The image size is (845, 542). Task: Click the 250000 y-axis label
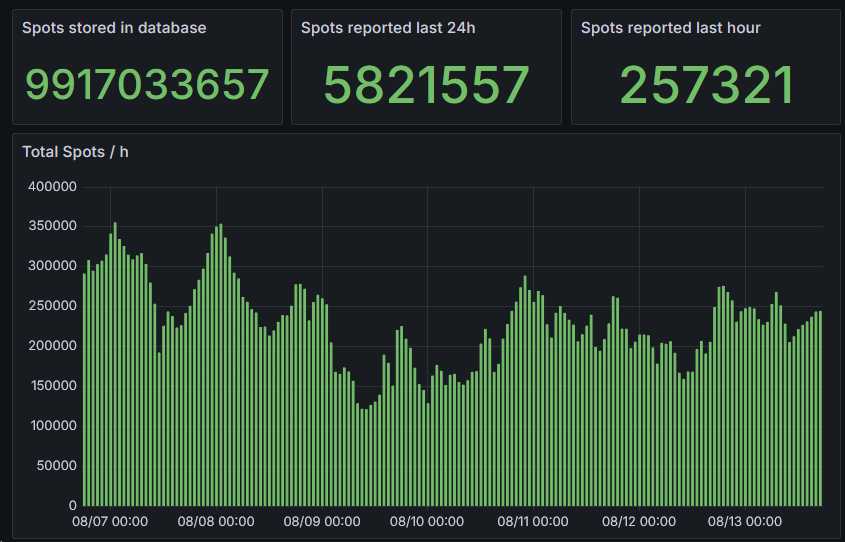tap(52, 305)
